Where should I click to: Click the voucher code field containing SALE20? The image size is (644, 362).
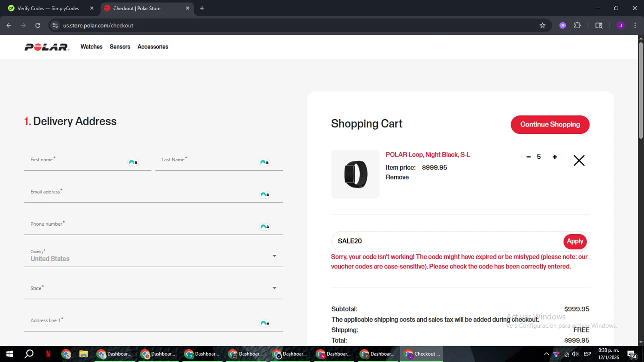pyautogui.click(x=447, y=241)
